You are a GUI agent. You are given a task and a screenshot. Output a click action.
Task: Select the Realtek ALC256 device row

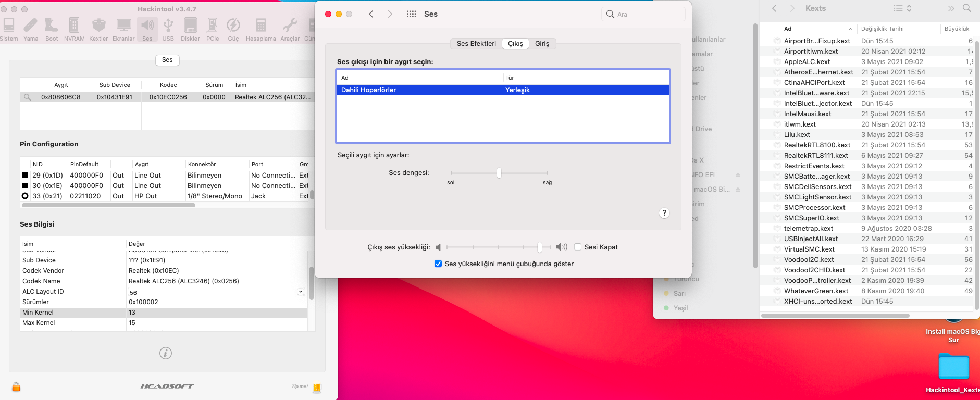pos(168,97)
